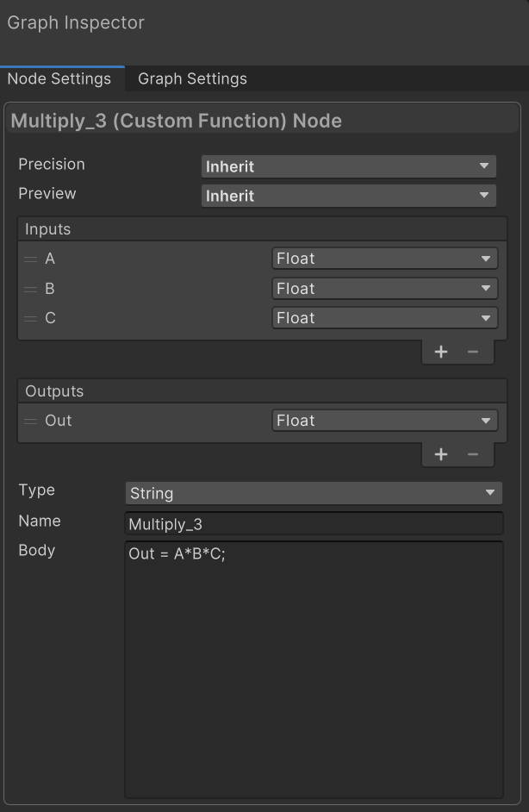Switch to the Graph Settings tab

point(192,78)
